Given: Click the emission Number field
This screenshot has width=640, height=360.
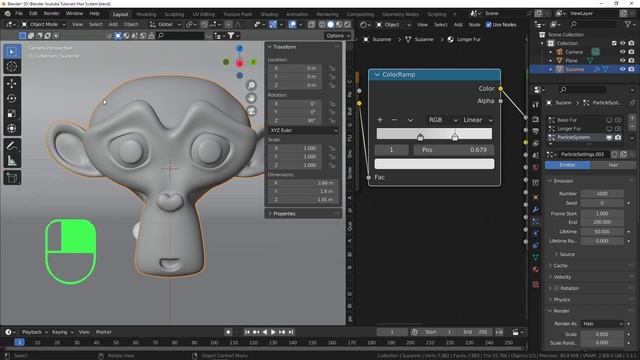Looking at the screenshot, I should [602, 193].
